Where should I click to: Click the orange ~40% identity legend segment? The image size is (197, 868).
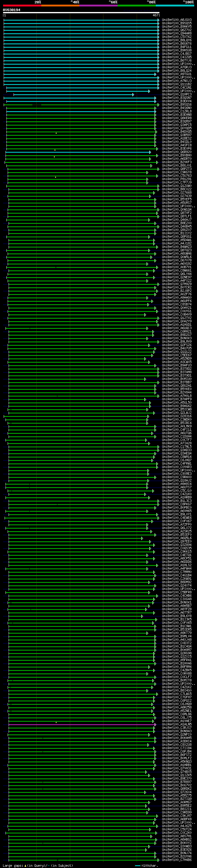coord(60,6)
